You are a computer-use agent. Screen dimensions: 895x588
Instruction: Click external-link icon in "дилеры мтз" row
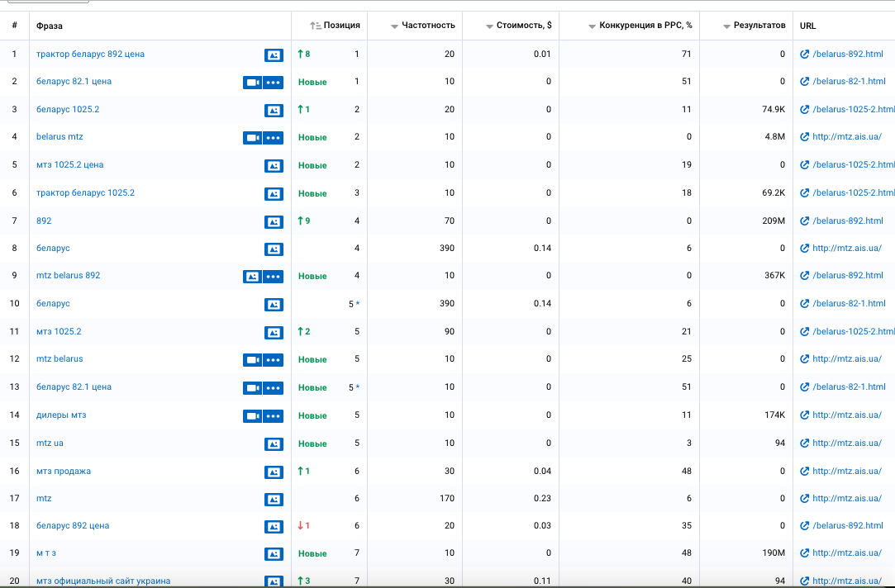[x=805, y=415]
